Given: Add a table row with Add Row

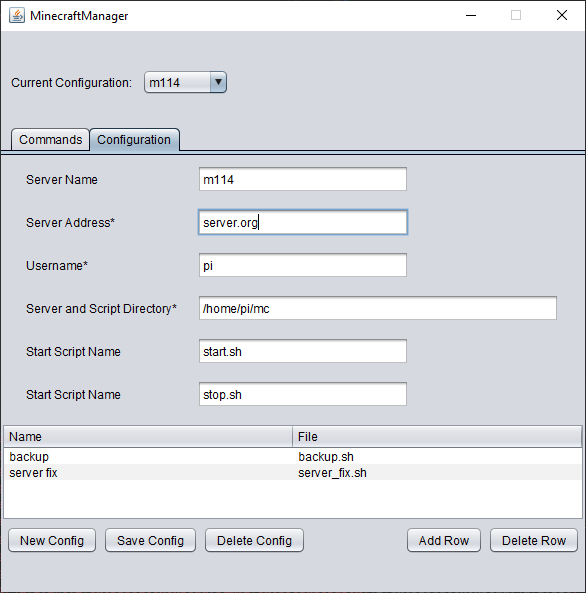Looking at the screenshot, I should pyautogui.click(x=444, y=540).
